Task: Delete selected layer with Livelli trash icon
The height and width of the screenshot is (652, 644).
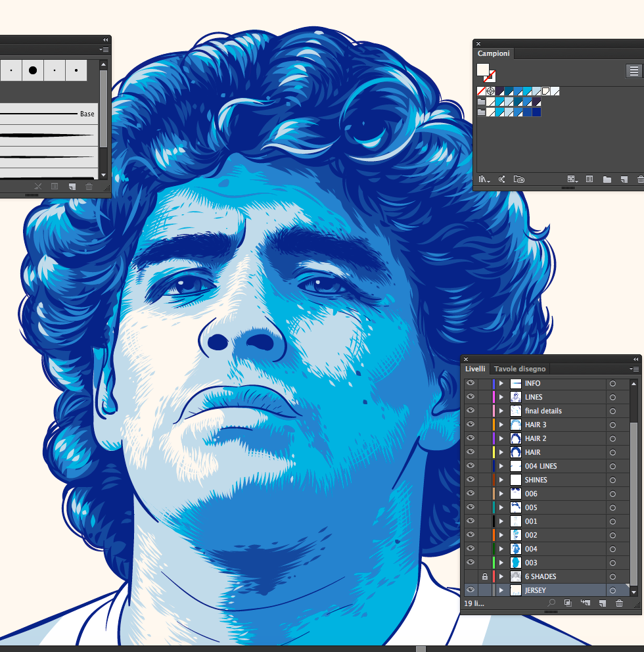Action: tap(619, 603)
